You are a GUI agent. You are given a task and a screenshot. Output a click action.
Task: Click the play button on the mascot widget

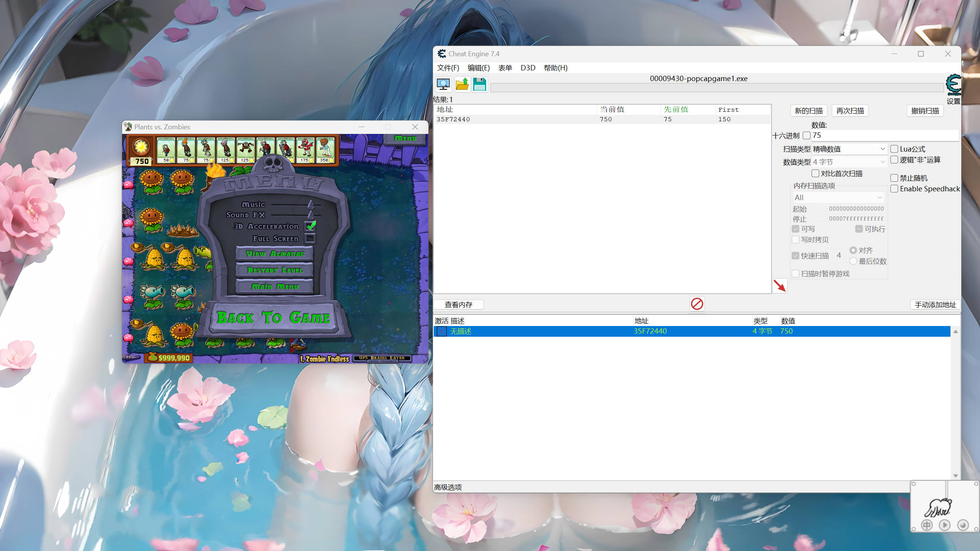pos(944,525)
